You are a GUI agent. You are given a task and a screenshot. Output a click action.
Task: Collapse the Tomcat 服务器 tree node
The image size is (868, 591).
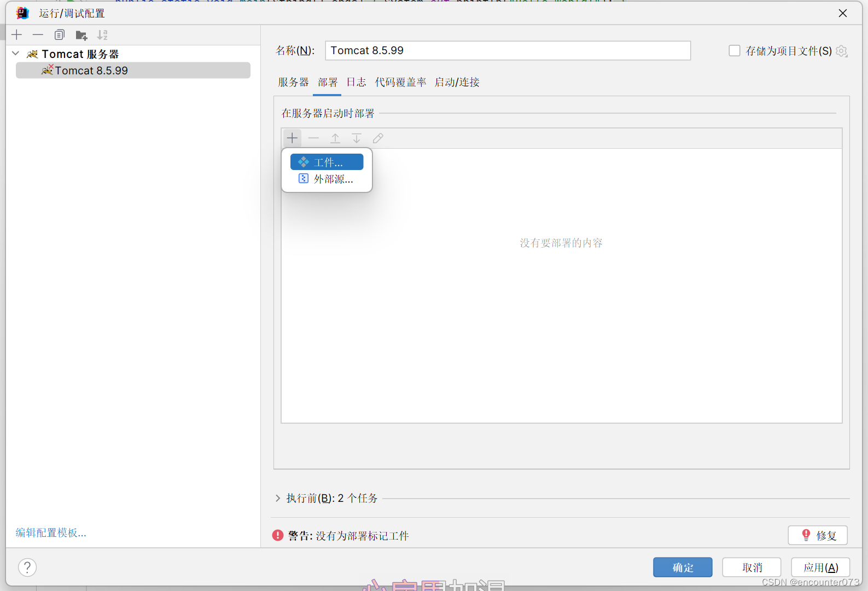pyautogui.click(x=15, y=54)
